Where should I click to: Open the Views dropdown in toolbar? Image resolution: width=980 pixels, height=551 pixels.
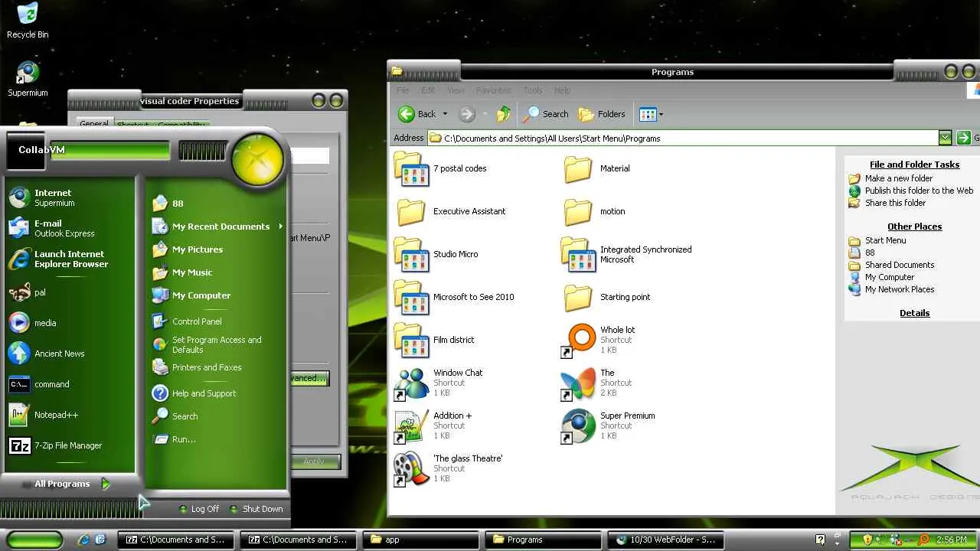pos(651,114)
